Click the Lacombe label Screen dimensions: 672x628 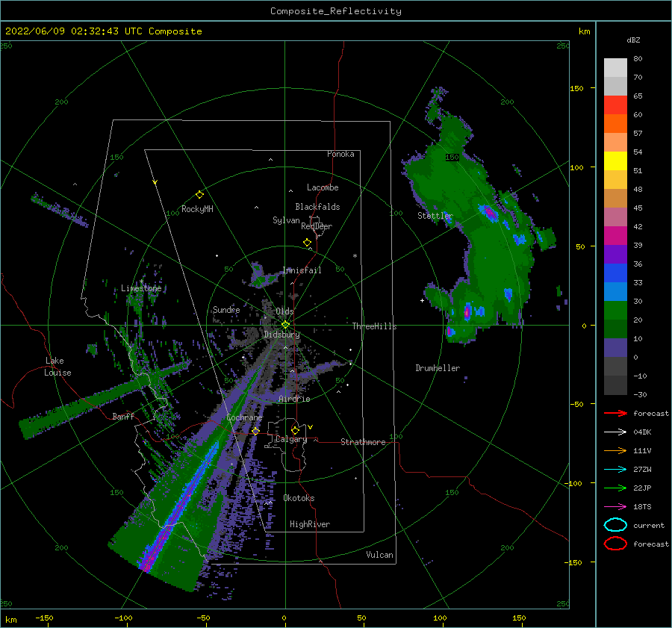323,187
